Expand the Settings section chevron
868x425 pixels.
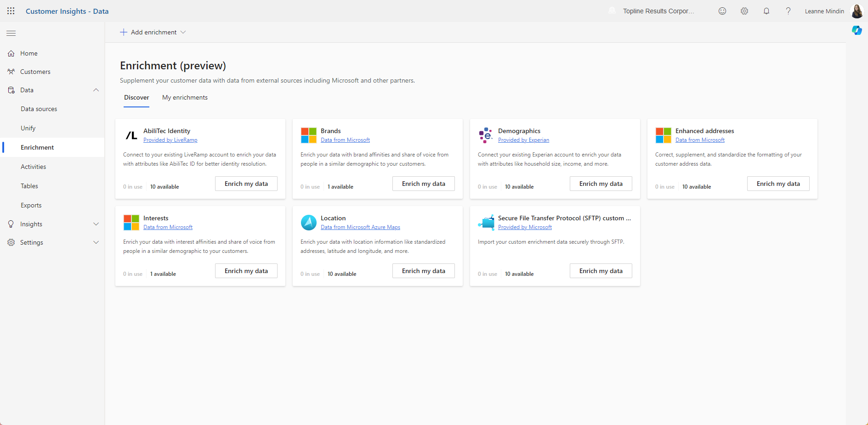tap(96, 242)
